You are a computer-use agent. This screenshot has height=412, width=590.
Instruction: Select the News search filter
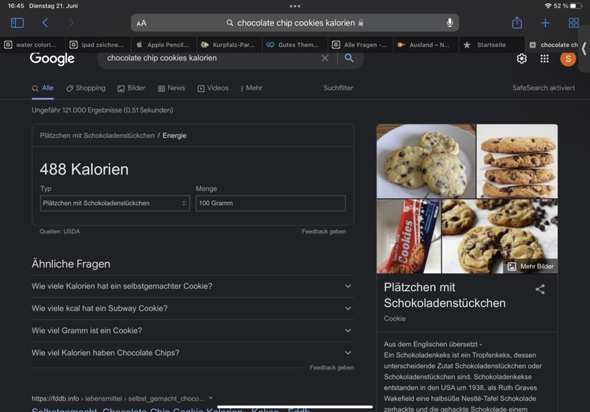point(171,88)
